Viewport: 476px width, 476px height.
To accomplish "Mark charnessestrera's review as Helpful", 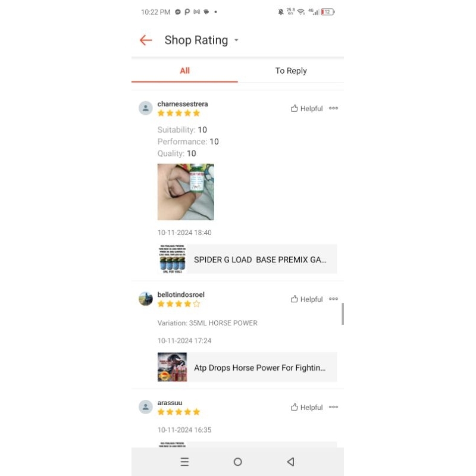I will (x=306, y=108).
